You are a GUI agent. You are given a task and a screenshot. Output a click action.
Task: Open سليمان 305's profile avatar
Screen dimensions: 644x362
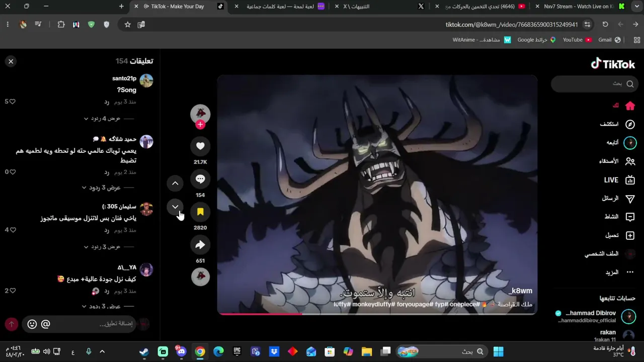[146, 209]
